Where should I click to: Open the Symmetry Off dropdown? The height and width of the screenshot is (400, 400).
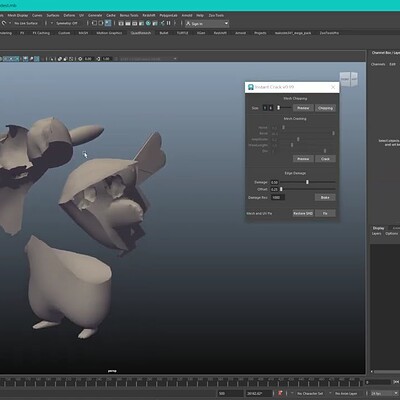[x=66, y=23]
